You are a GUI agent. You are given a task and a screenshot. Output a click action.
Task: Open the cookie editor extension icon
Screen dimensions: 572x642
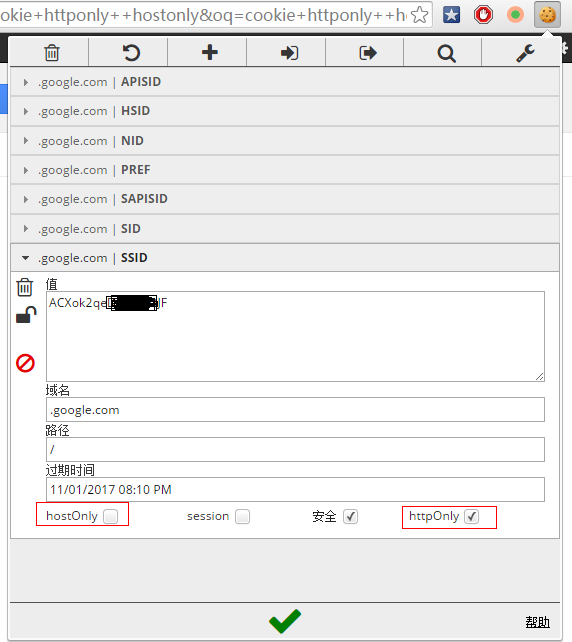547,15
